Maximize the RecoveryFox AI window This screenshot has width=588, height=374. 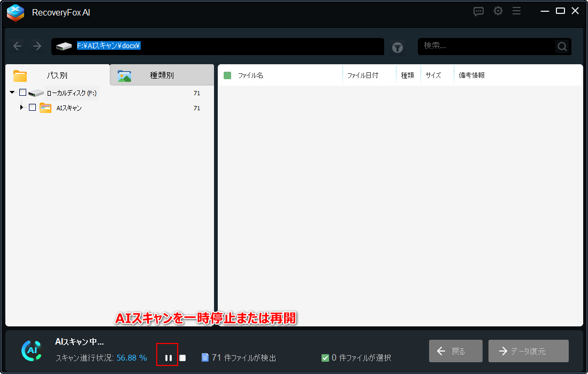tap(560, 11)
